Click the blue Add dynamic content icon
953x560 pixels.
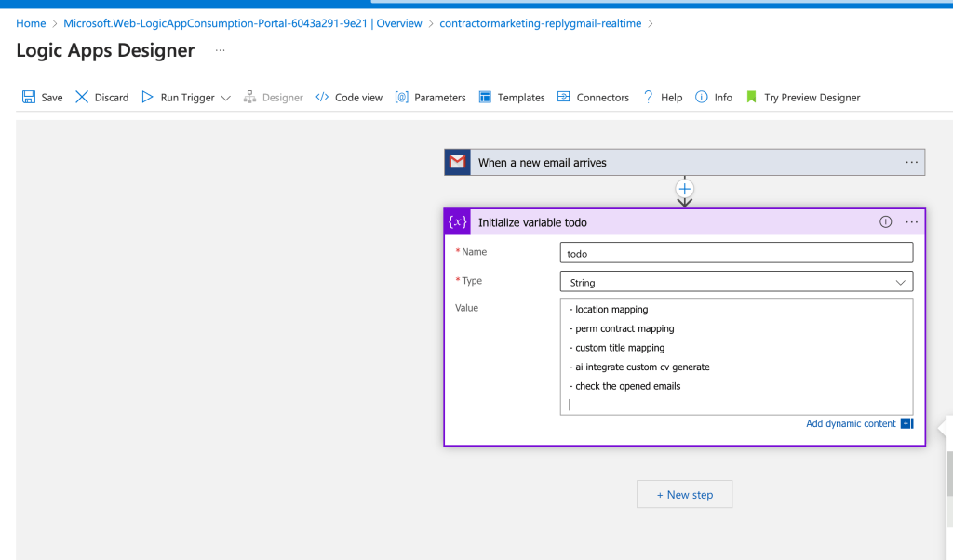tap(906, 423)
